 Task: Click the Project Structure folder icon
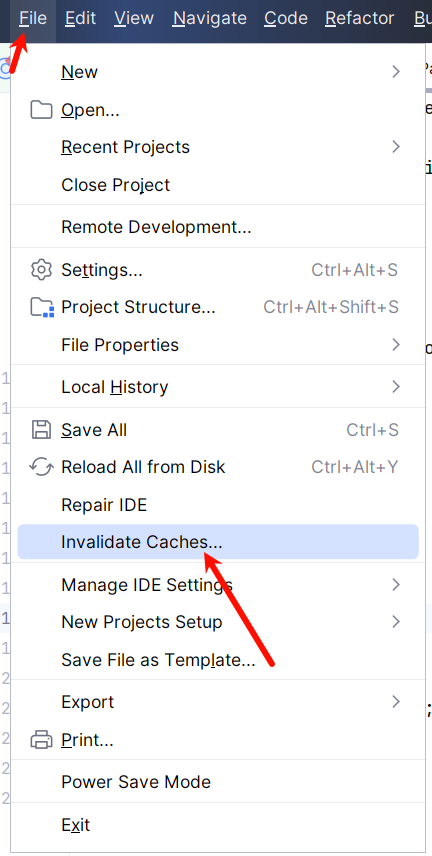pyautogui.click(x=42, y=307)
